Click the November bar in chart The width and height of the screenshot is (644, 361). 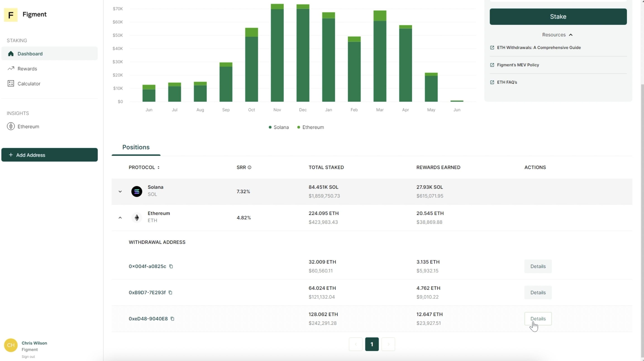[277, 53]
